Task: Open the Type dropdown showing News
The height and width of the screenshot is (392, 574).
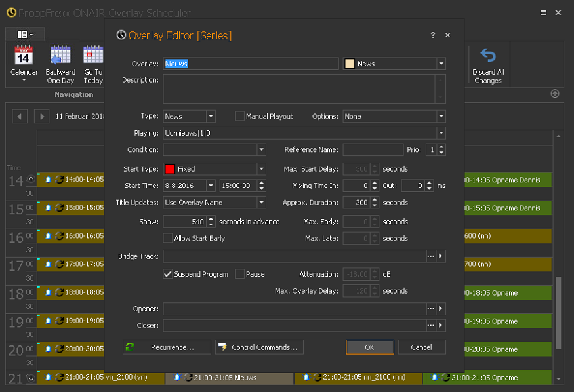Action: click(x=211, y=117)
